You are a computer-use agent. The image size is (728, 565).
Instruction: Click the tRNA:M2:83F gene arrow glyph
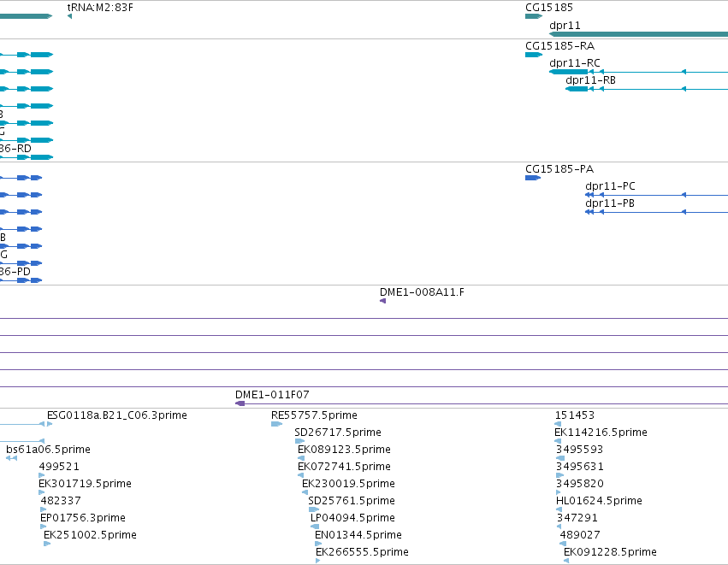click(x=69, y=16)
